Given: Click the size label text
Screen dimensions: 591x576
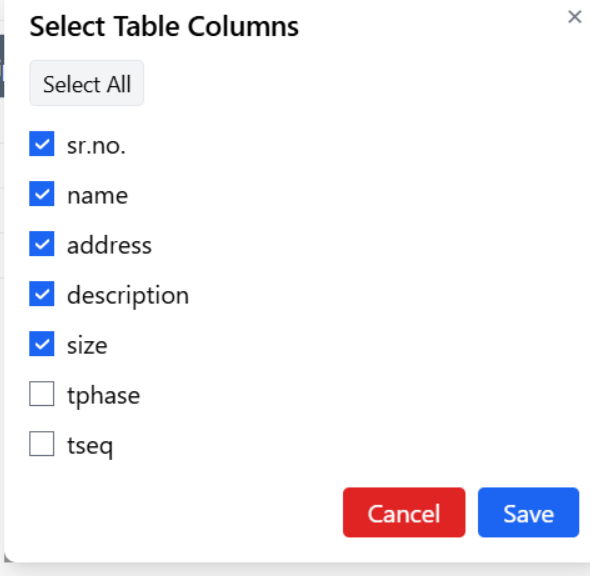Looking at the screenshot, I should (87, 345).
